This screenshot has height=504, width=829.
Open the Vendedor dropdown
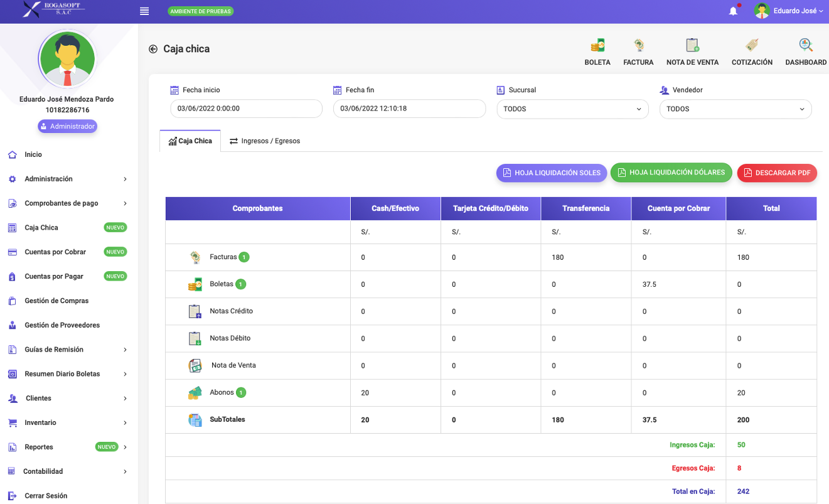tap(735, 109)
